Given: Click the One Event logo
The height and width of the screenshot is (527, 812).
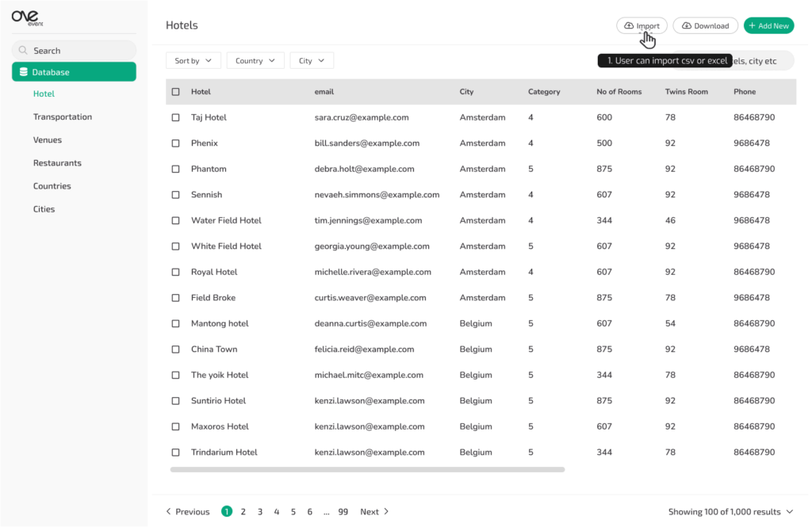Looking at the screenshot, I should 28,18.
